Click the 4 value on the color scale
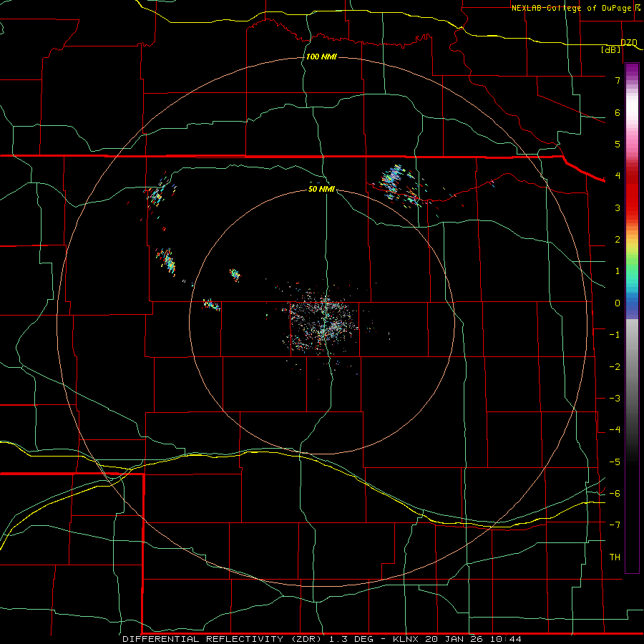 618,176
